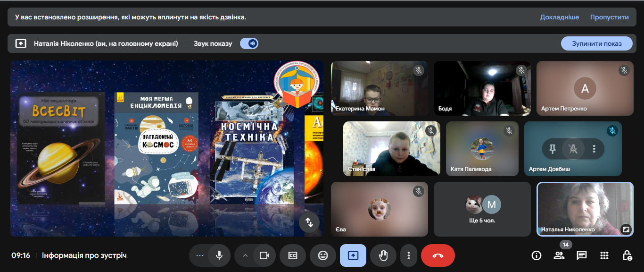Pin Артем Довбиш tile
Screen dimensions: 644x272
(x=552, y=149)
